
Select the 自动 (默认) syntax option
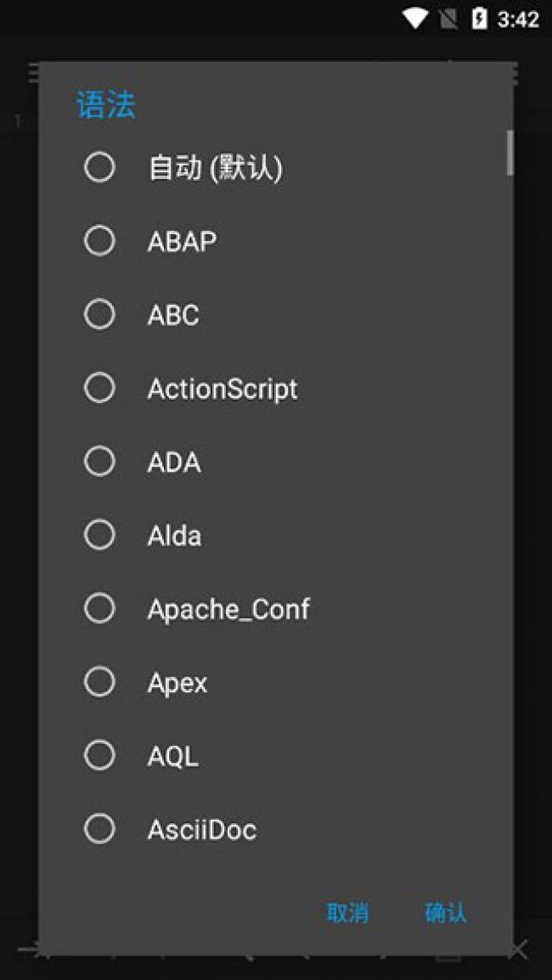(100, 167)
